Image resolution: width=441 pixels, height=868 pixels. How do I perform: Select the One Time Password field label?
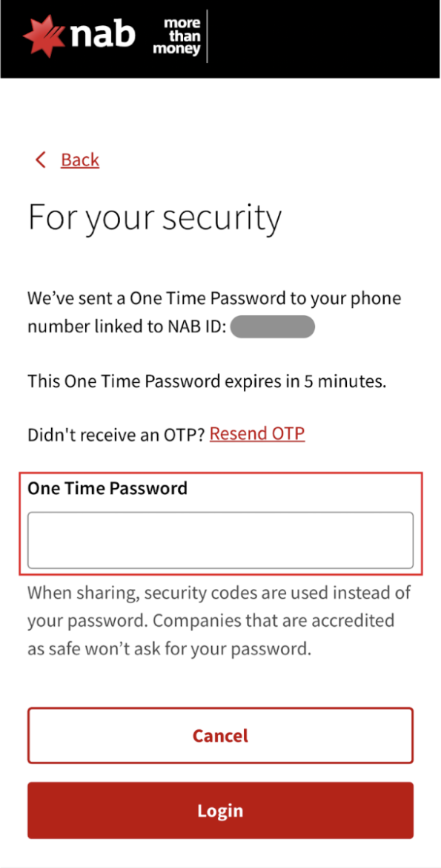107,488
